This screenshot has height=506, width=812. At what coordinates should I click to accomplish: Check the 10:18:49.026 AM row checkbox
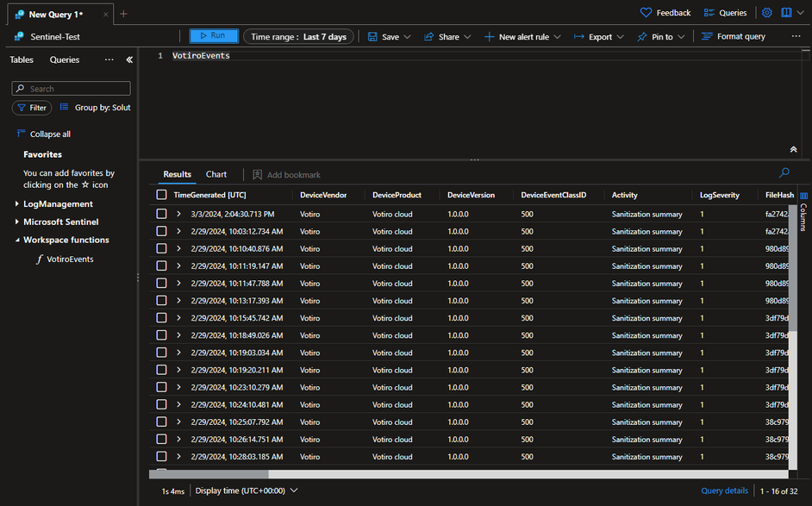pos(161,335)
